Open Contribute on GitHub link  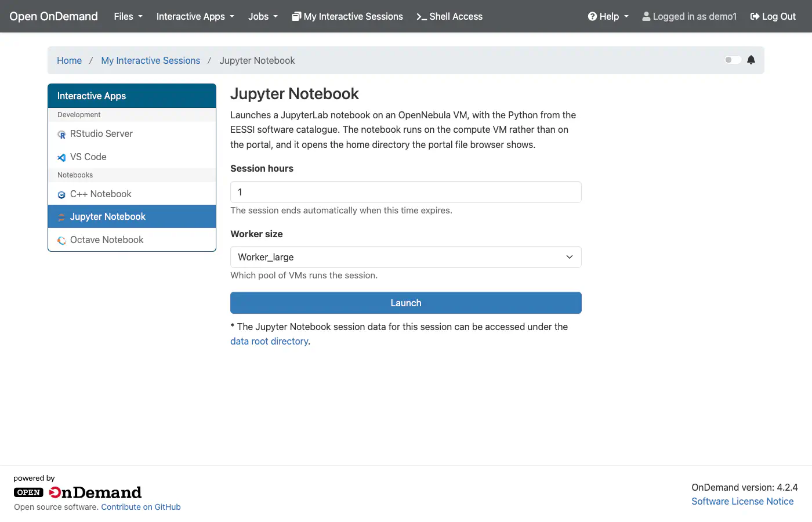point(141,507)
